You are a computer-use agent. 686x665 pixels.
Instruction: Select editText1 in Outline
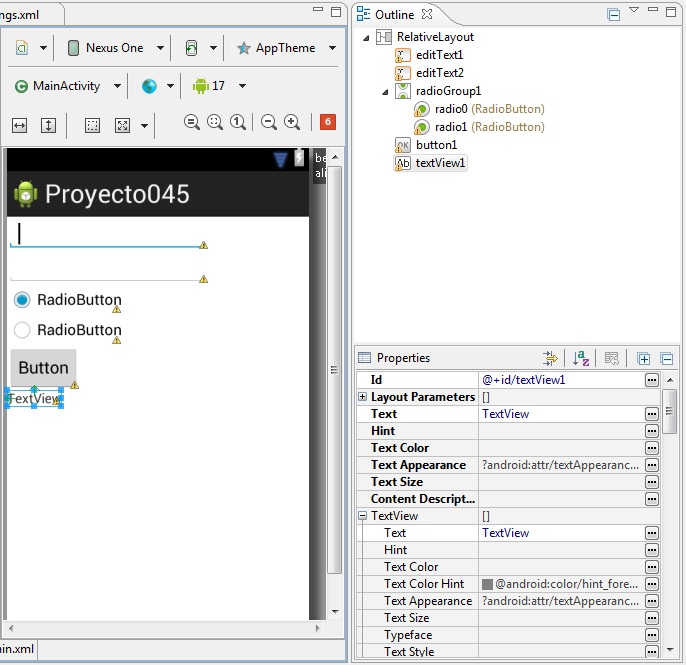(x=439, y=55)
